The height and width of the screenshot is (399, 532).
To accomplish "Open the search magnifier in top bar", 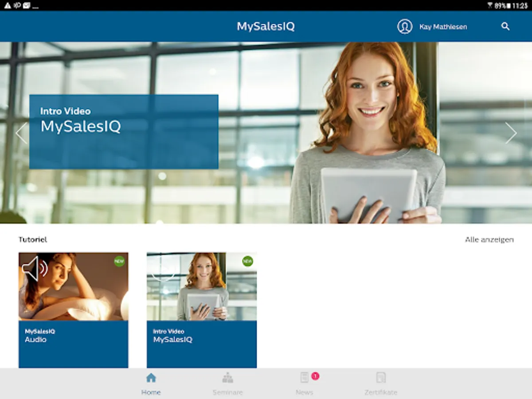I will (x=505, y=27).
